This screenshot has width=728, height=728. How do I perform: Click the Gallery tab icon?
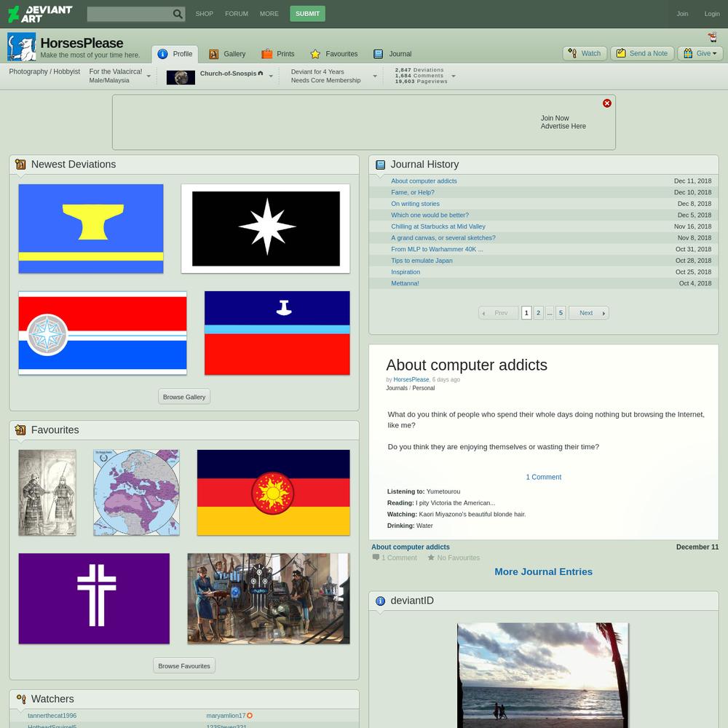213,55
